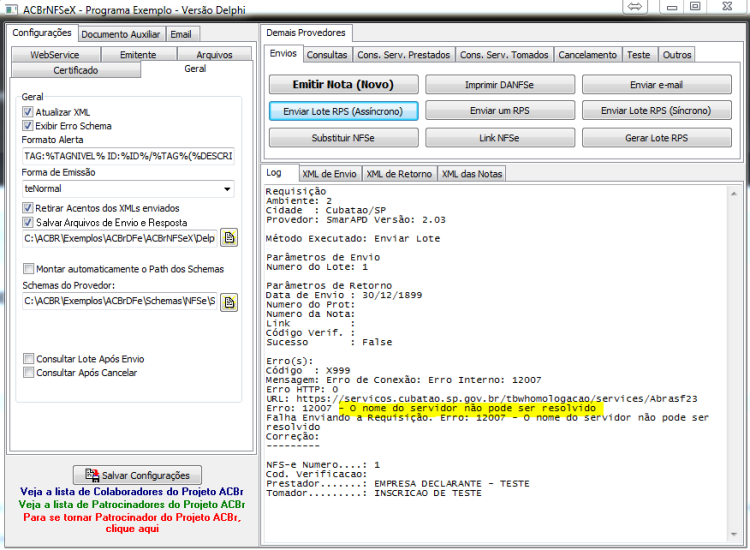Switch to Cancelamento tab

(x=587, y=55)
